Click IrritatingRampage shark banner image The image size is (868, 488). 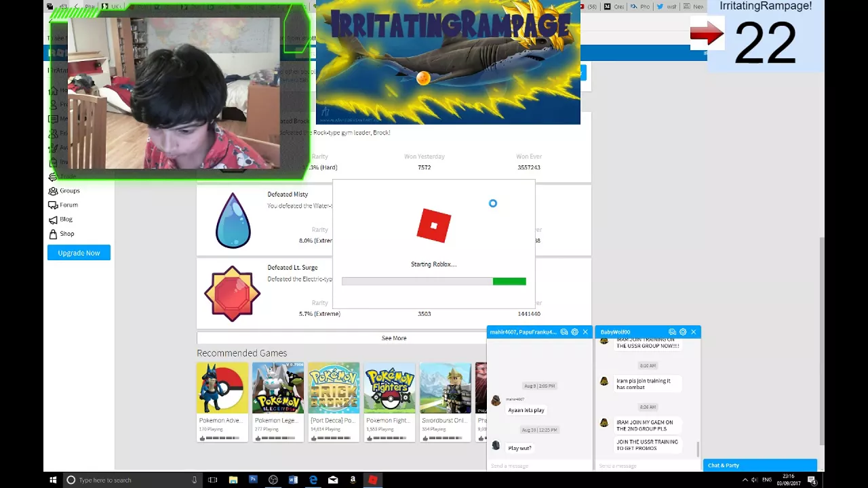click(x=448, y=62)
